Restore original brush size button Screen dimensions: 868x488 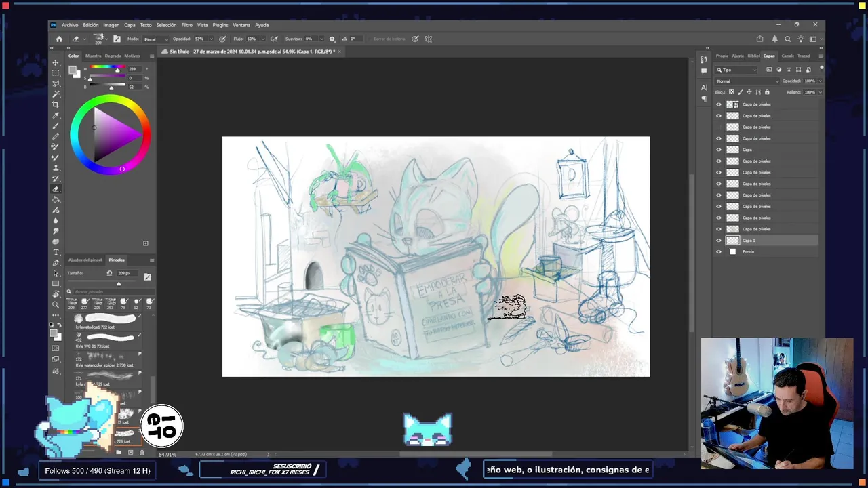click(x=109, y=273)
